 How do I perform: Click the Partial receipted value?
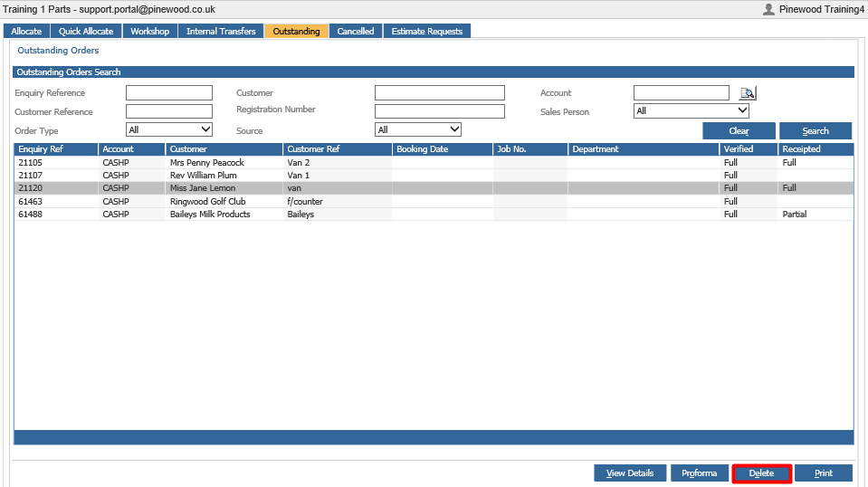pyautogui.click(x=795, y=215)
